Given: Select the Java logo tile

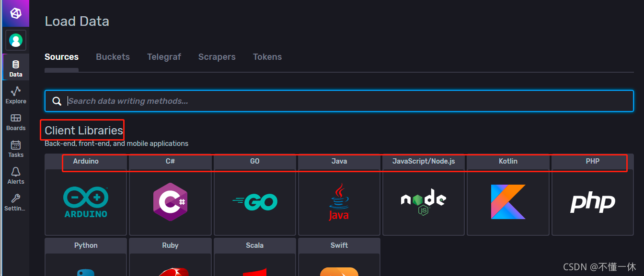Looking at the screenshot, I should pos(339,202).
